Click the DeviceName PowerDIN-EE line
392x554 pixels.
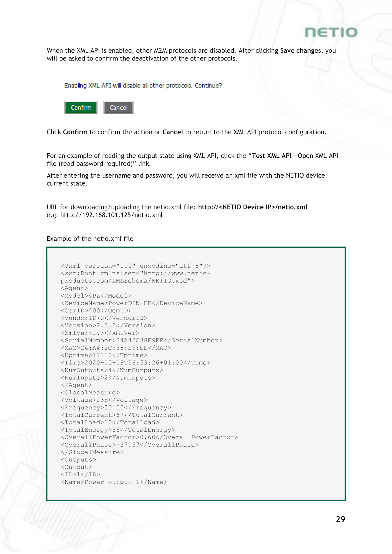[x=132, y=303]
